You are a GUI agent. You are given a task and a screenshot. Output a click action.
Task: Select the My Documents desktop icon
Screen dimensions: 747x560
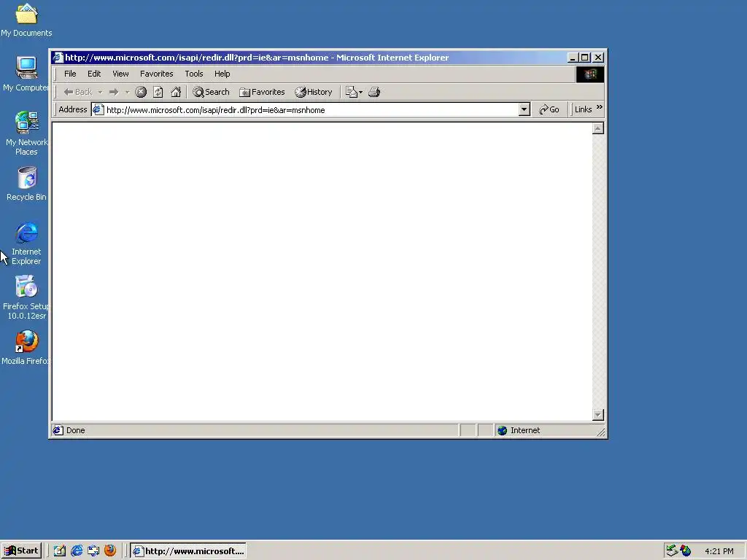pos(26,20)
